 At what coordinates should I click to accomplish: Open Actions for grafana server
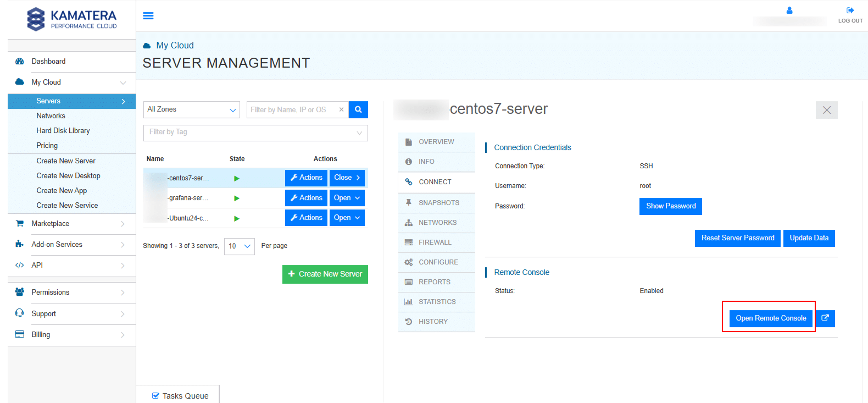click(306, 198)
